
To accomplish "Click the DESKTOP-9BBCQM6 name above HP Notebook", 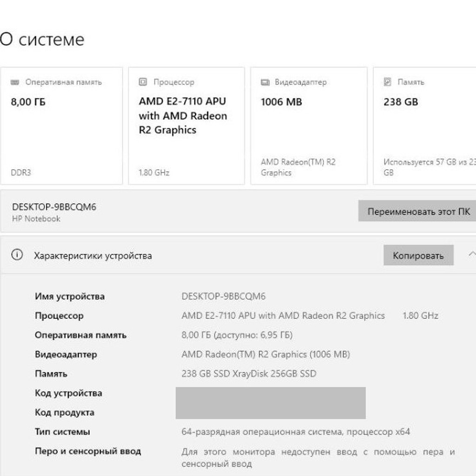I will click(54, 207).
